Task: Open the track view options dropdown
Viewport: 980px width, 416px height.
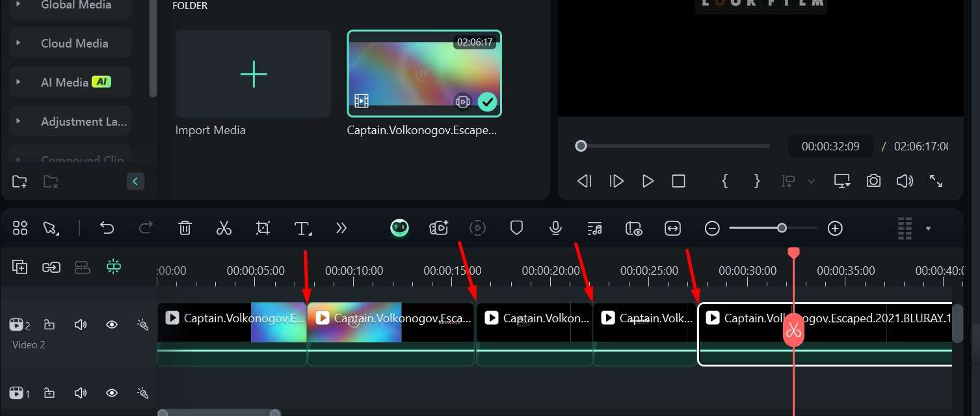Action: [x=928, y=229]
